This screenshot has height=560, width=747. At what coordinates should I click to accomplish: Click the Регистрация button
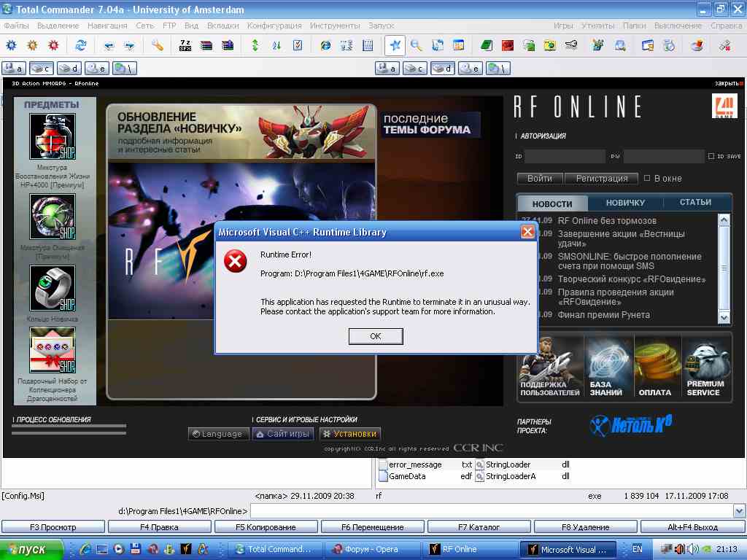[601, 179]
